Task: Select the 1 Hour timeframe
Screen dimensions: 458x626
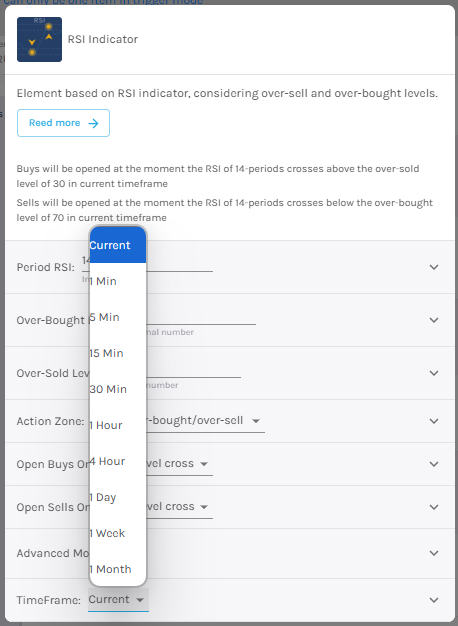Action: (x=118, y=425)
